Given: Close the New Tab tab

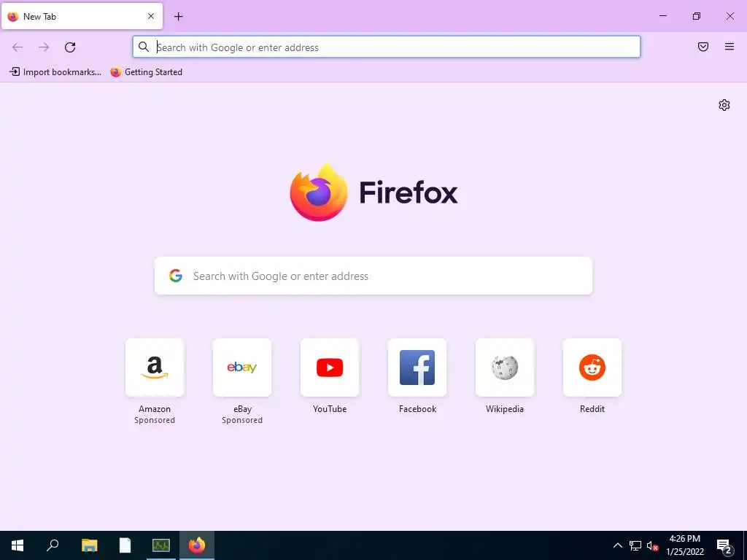Looking at the screenshot, I should point(151,16).
